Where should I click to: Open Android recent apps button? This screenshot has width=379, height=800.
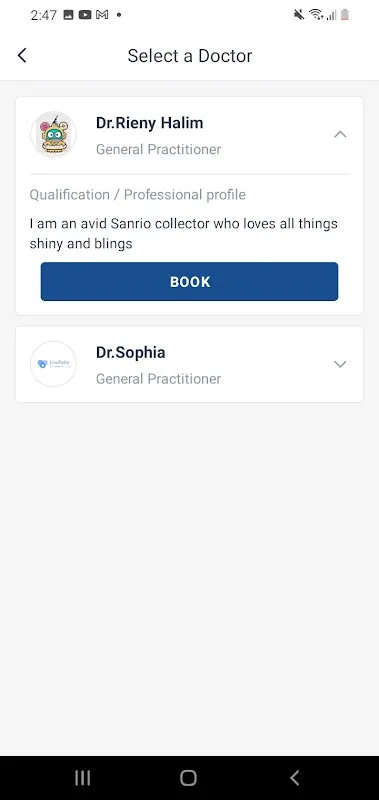click(x=83, y=778)
